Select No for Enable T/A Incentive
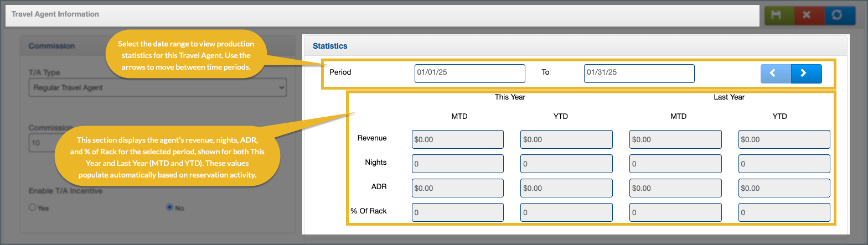Image resolution: width=868 pixels, height=245 pixels. coord(170,207)
